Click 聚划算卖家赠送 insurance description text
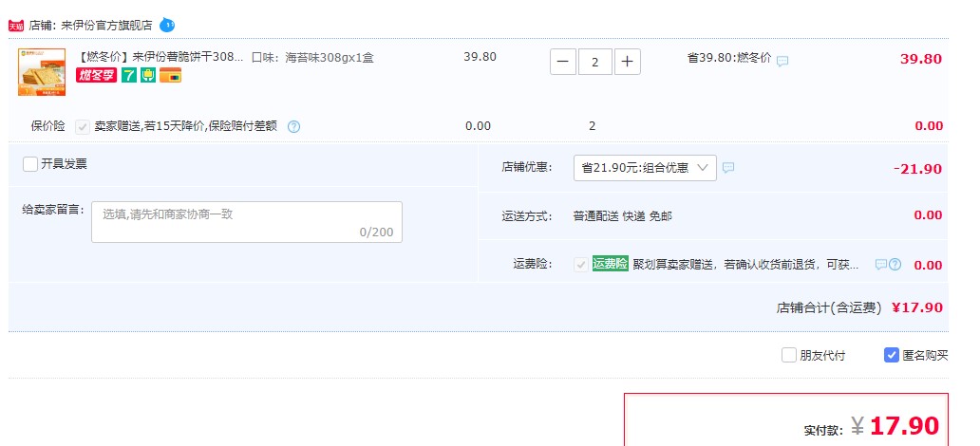Screen dimensions: 980x446 click(745, 264)
